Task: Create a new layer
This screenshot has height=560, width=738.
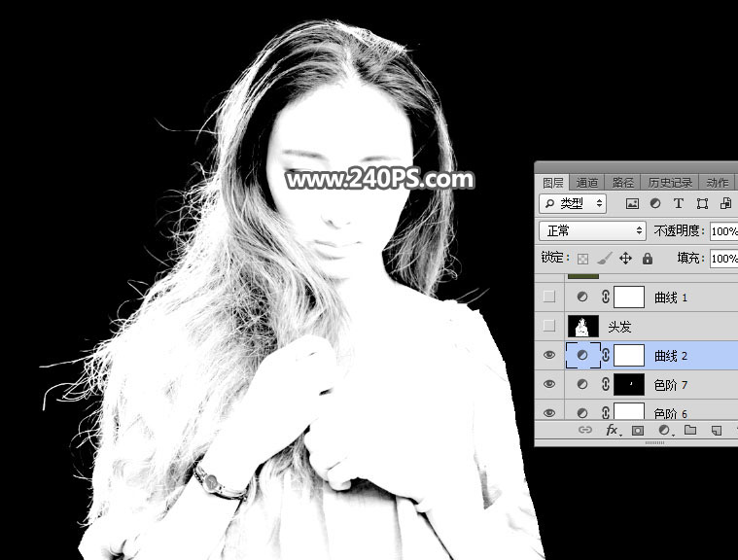Action: [x=717, y=430]
